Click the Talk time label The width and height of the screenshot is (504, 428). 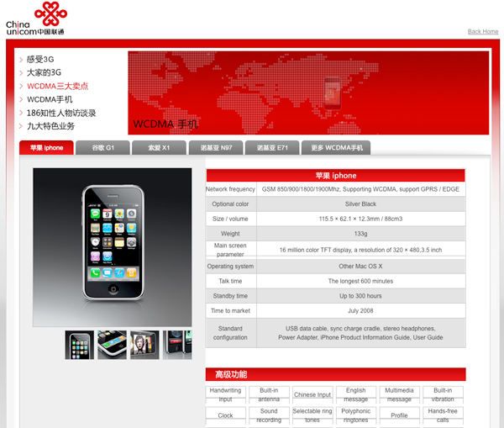point(230,281)
